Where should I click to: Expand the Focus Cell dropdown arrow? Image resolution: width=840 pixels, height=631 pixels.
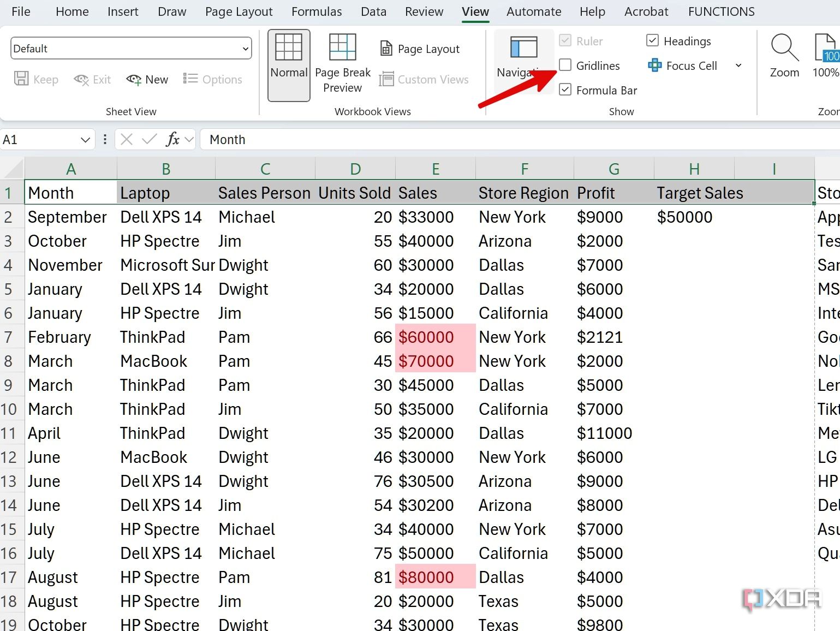(738, 66)
